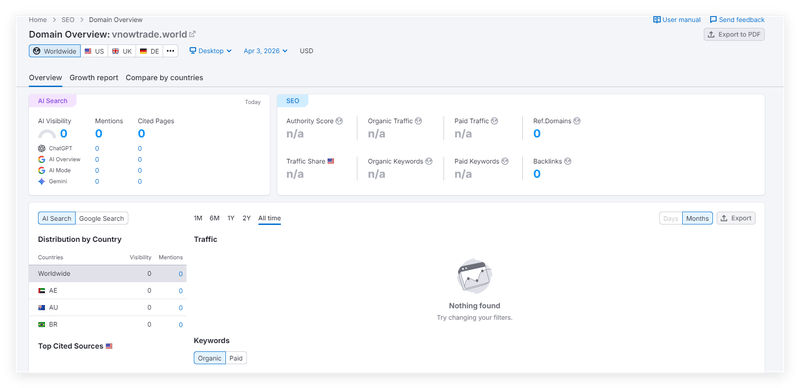Click the Ref.Domains info icon
Screen dimensions: 800x388
click(577, 121)
